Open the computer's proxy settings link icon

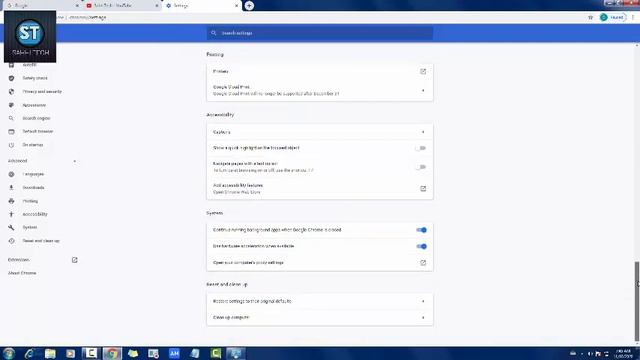point(423,263)
